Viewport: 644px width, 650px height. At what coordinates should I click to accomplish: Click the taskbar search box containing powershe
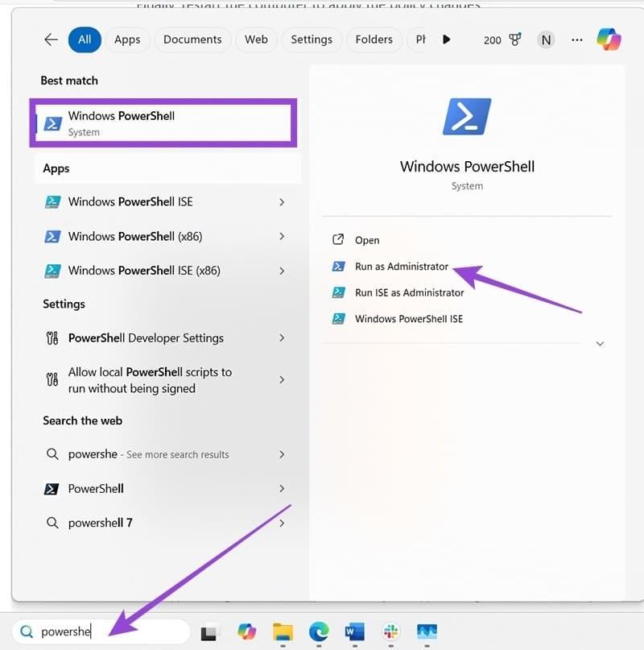point(101,631)
